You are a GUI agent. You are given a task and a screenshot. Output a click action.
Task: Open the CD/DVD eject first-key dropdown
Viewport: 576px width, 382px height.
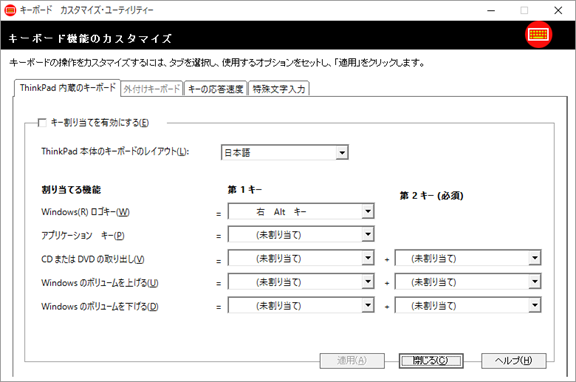pyautogui.click(x=301, y=258)
